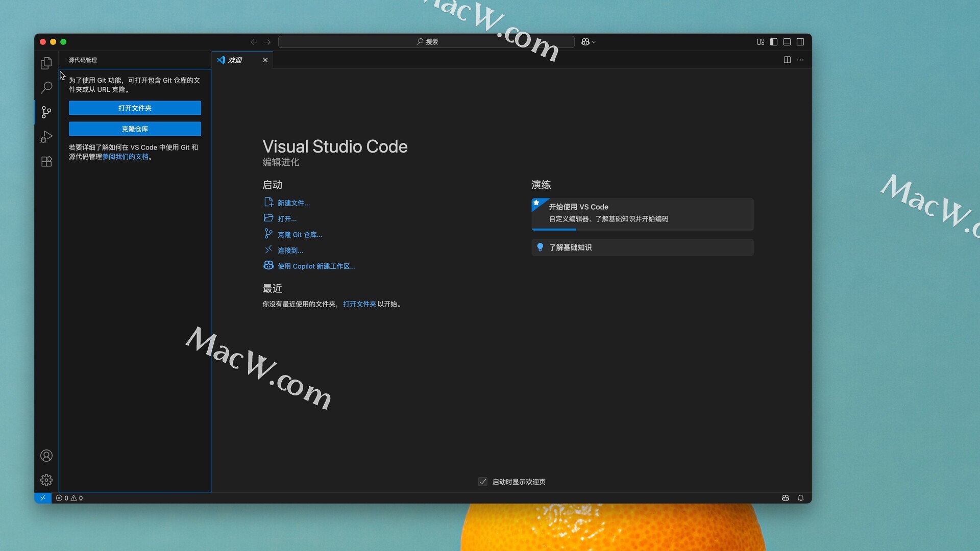Image resolution: width=980 pixels, height=551 pixels.
Task: Select the Source Control activity bar icon
Action: pos(46,112)
